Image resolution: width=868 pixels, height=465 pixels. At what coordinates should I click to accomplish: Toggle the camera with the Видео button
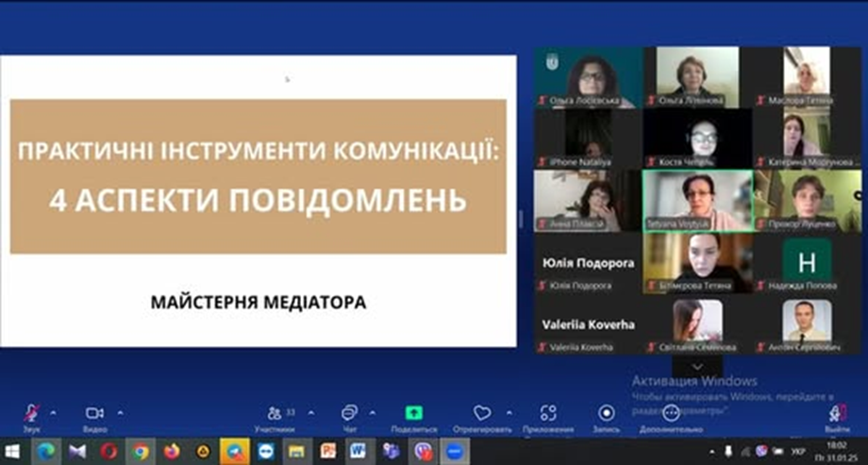click(94, 413)
